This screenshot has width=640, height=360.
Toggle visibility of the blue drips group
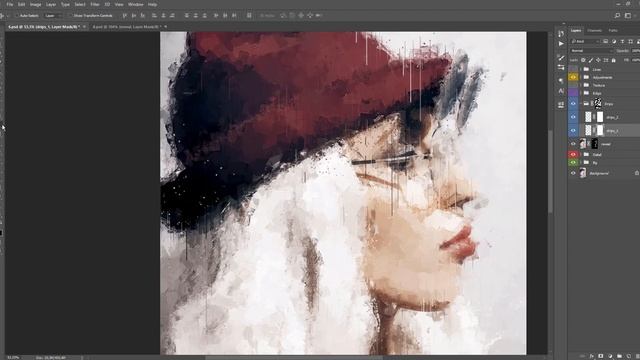point(573,104)
